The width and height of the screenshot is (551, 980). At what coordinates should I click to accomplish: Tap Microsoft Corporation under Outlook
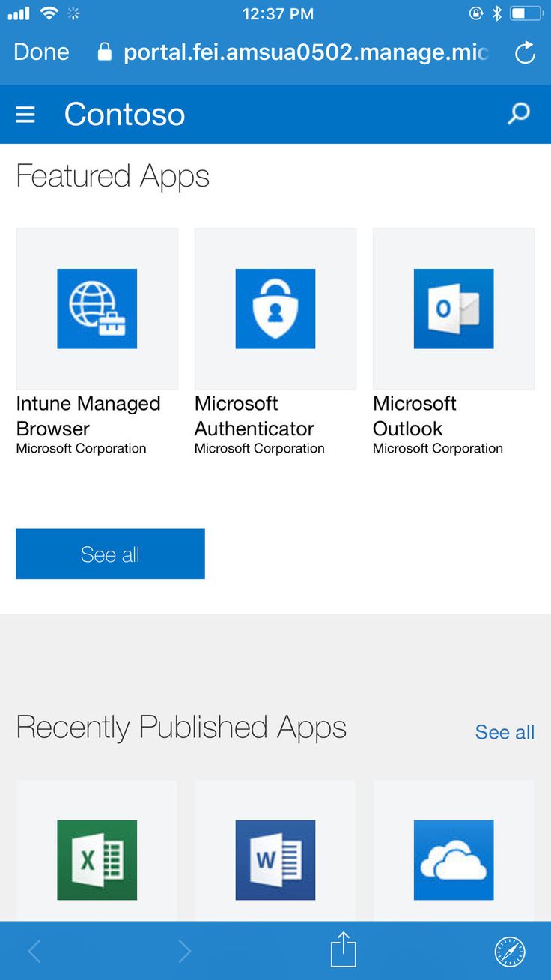point(438,448)
